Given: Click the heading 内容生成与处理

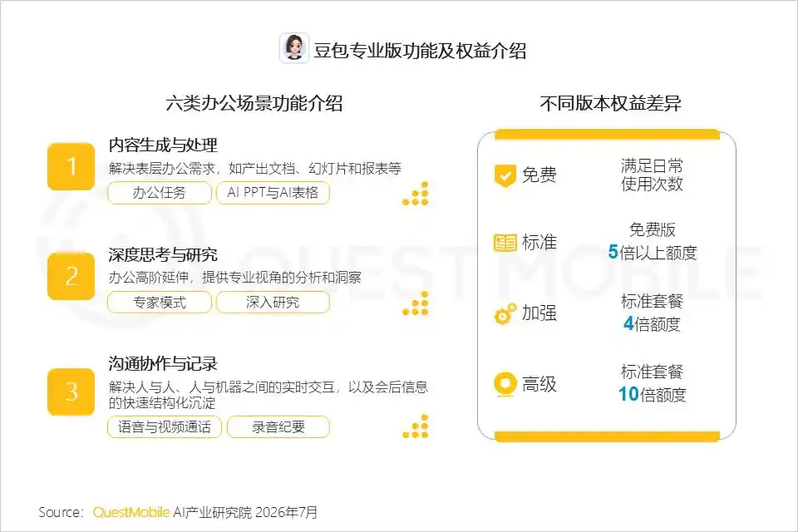Looking at the screenshot, I should click(x=163, y=145).
